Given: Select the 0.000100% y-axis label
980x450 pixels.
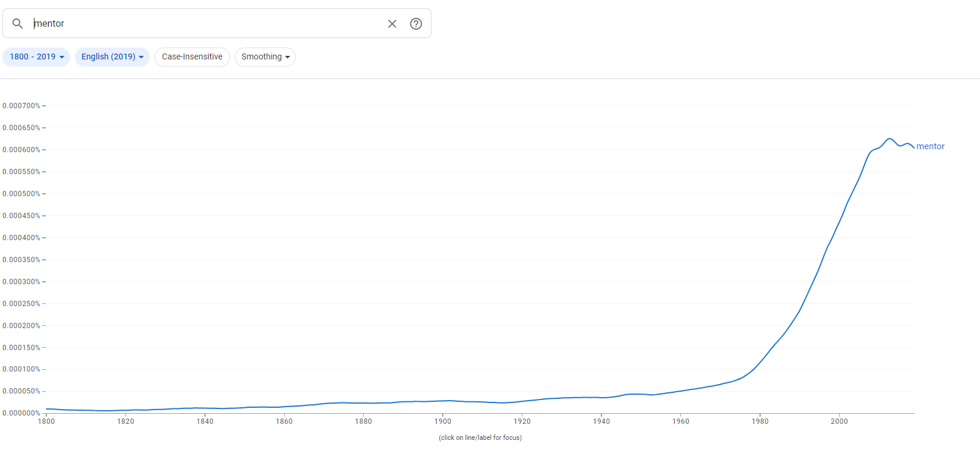Looking at the screenshot, I should click(21, 369).
